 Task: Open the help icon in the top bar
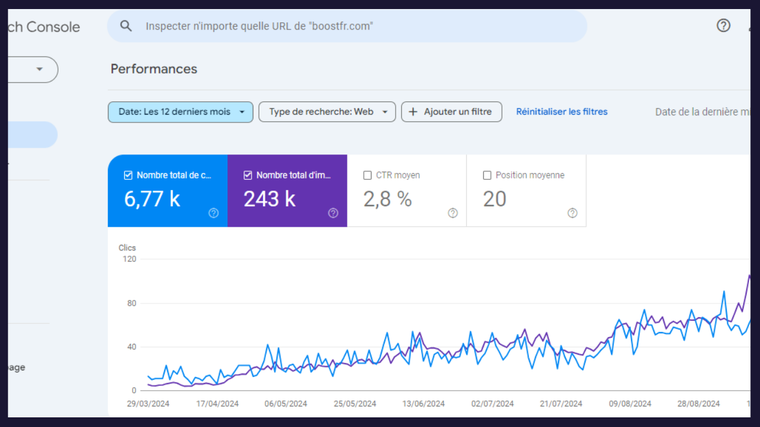(723, 26)
